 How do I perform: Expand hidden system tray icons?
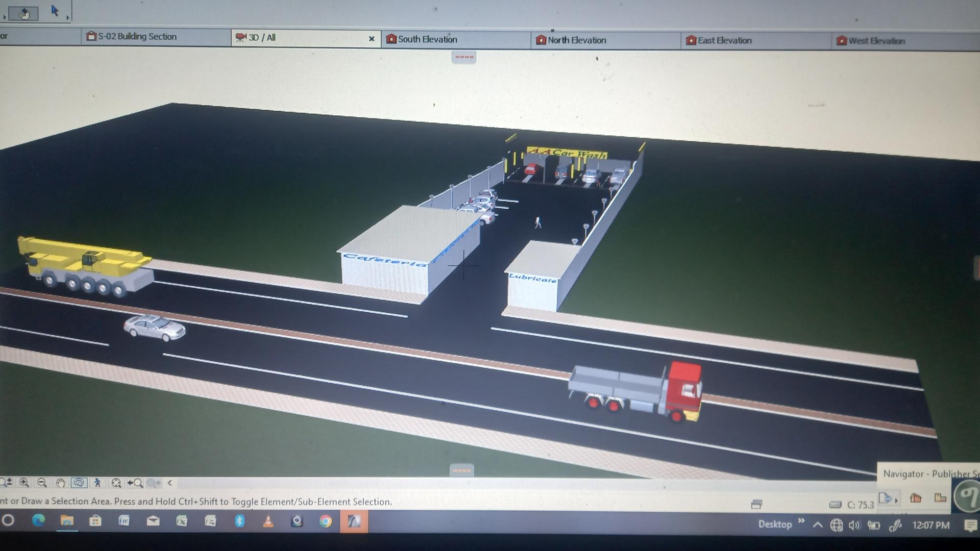click(x=818, y=525)
